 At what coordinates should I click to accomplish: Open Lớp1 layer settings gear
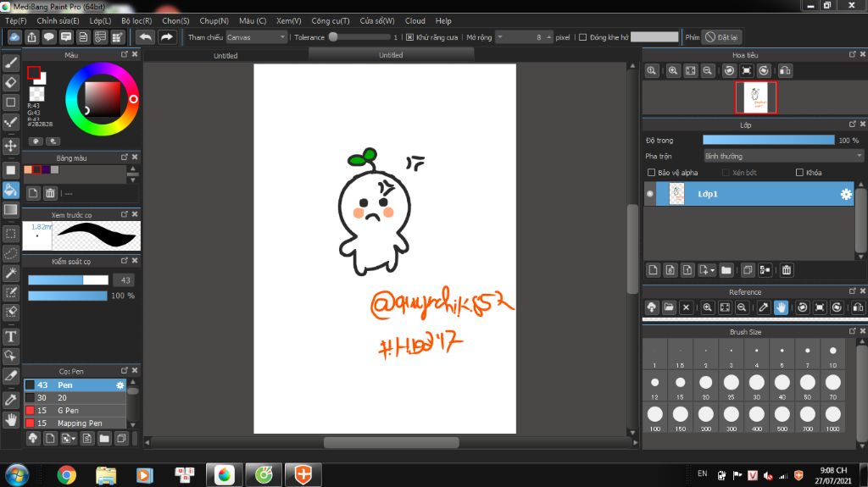(846, 194)
